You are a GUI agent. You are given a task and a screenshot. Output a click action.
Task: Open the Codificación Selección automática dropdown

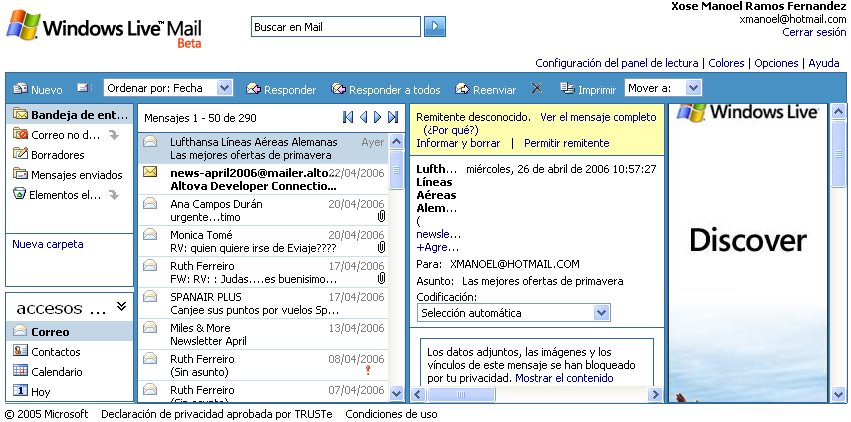(513, 313)
